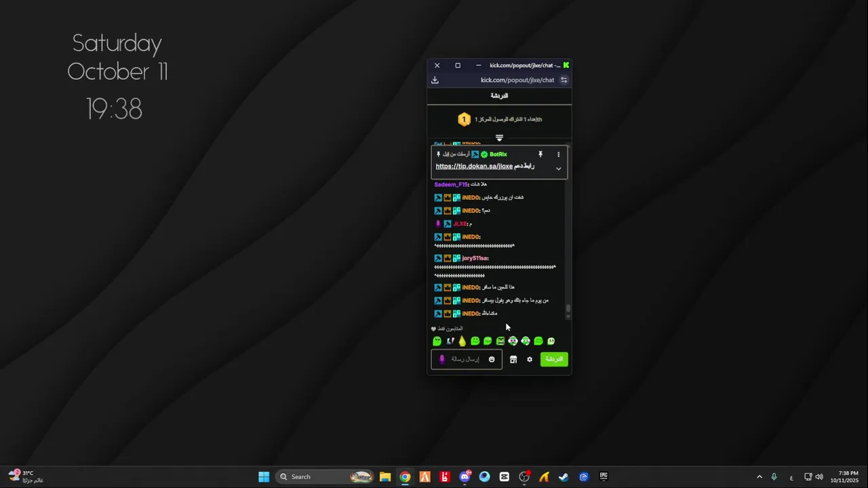Click the green send chat button

(554, 359)
